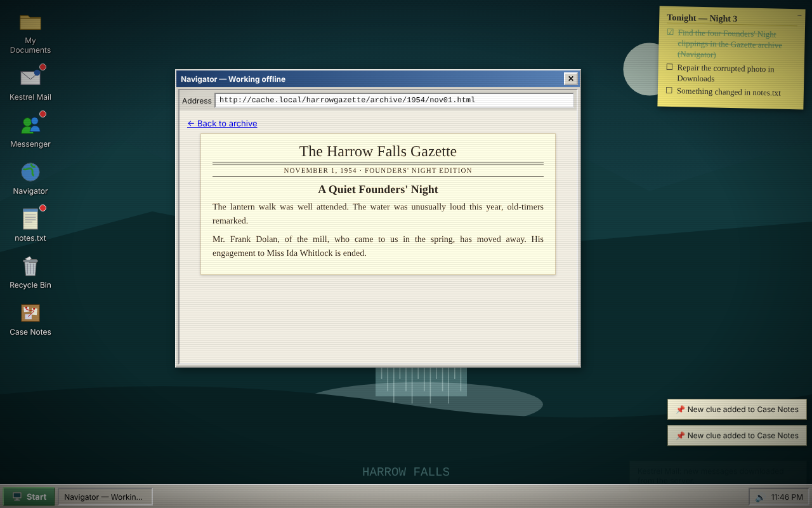Click the Navigator taskbar button

coord(105,497)
